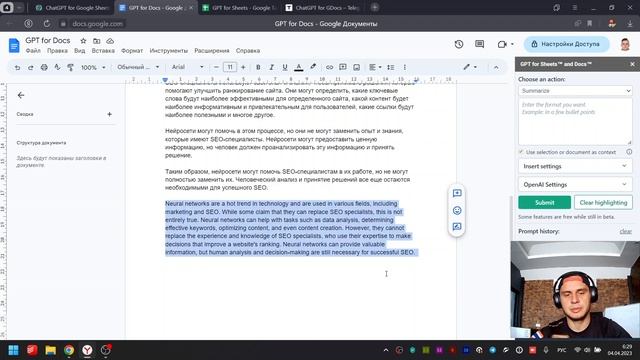Star the GPT for Docs document
The height and width of the screenshot is (360, 640).
[x=83, y=41]
